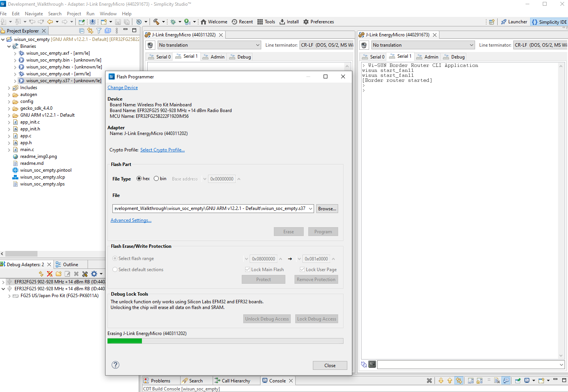
Task: Click the Project Explorer filter funnel icon
Action: [x=99, y=31]
